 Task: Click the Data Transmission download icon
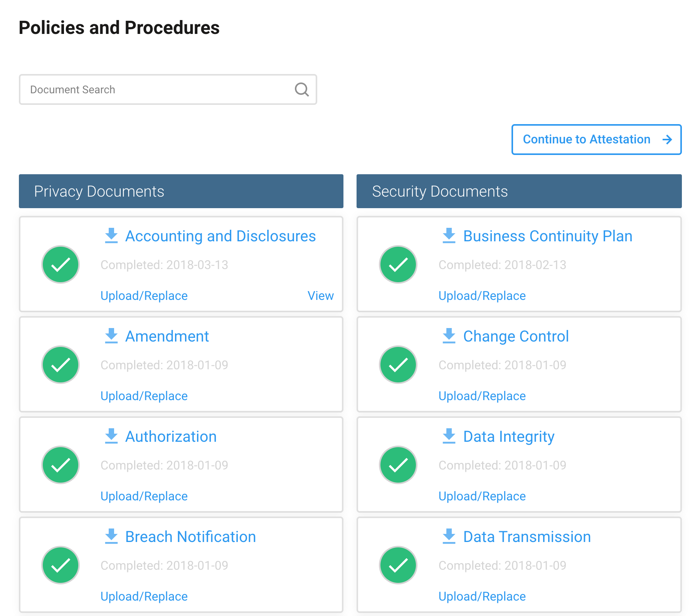(449, 536)
